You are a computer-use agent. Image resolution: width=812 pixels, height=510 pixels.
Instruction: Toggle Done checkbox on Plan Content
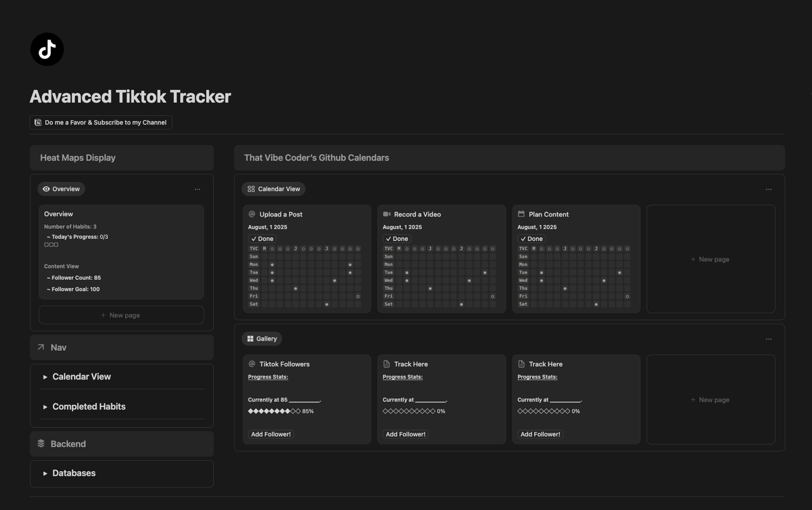coord(532,239)
